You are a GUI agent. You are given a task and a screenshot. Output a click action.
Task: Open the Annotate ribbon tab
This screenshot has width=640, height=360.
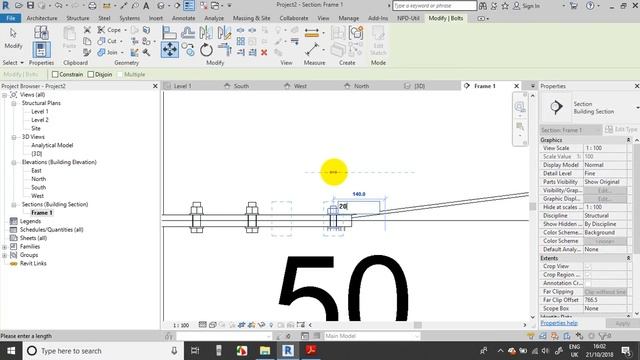(183, 18)
